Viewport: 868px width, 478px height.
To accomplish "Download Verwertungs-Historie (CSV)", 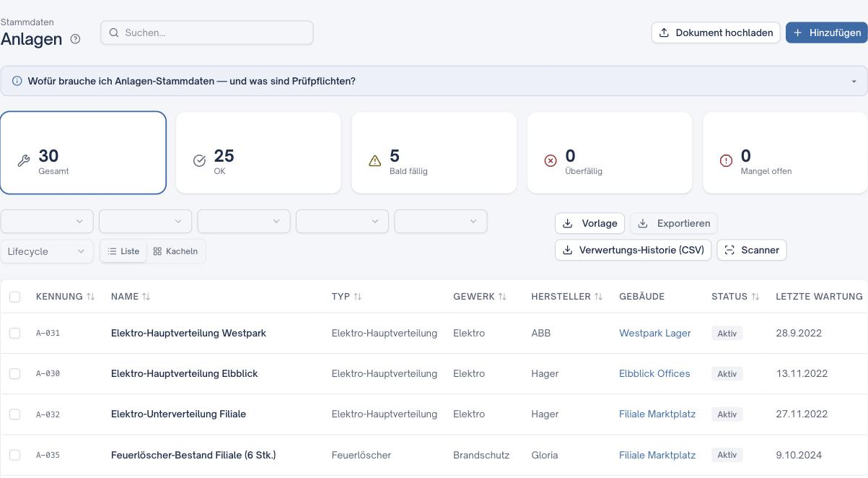I will [x=634, y=250].
